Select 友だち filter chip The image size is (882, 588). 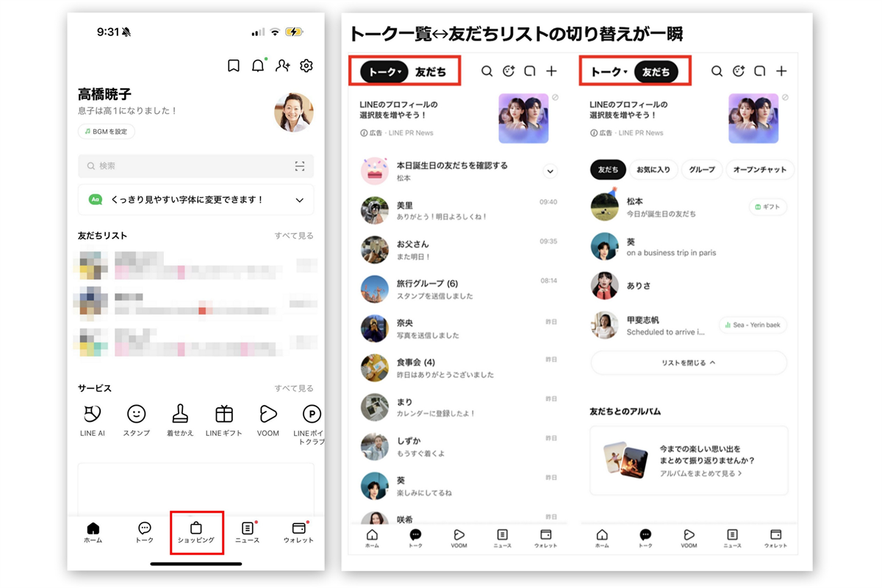click(x=608, y=170)
